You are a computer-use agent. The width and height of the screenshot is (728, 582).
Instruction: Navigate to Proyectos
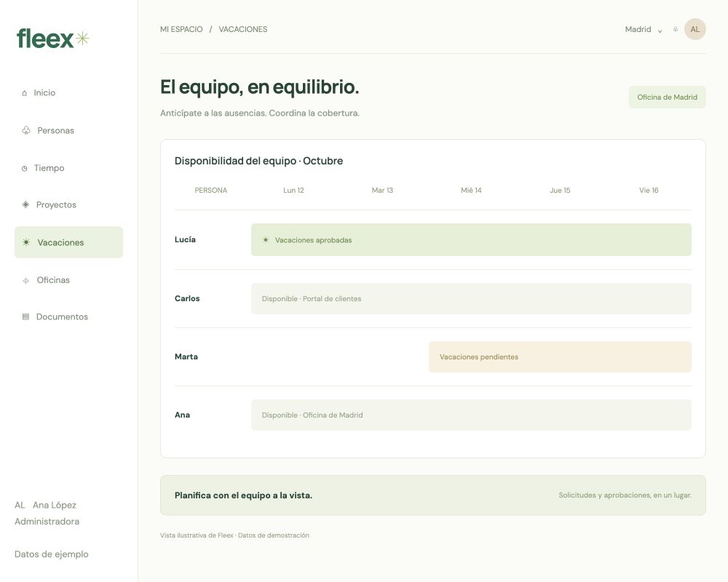click(x=68, y=204)
